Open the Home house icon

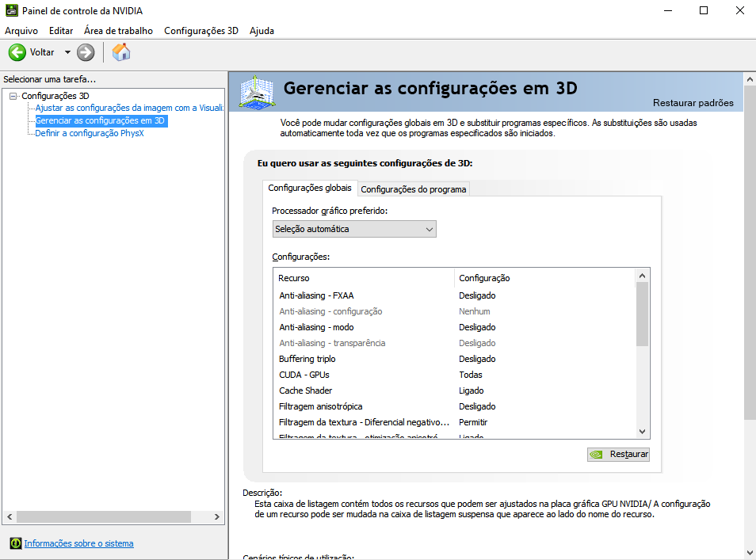click(x=121, y=52)
